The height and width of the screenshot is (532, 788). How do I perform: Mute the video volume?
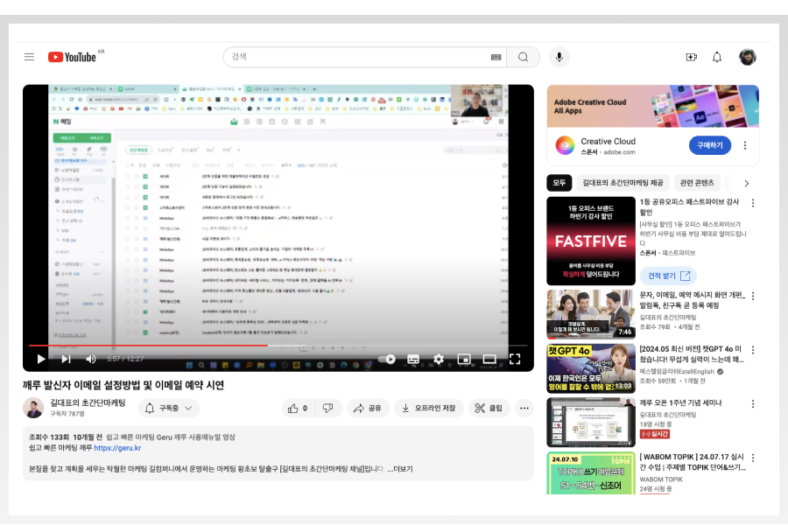(91, 359)
